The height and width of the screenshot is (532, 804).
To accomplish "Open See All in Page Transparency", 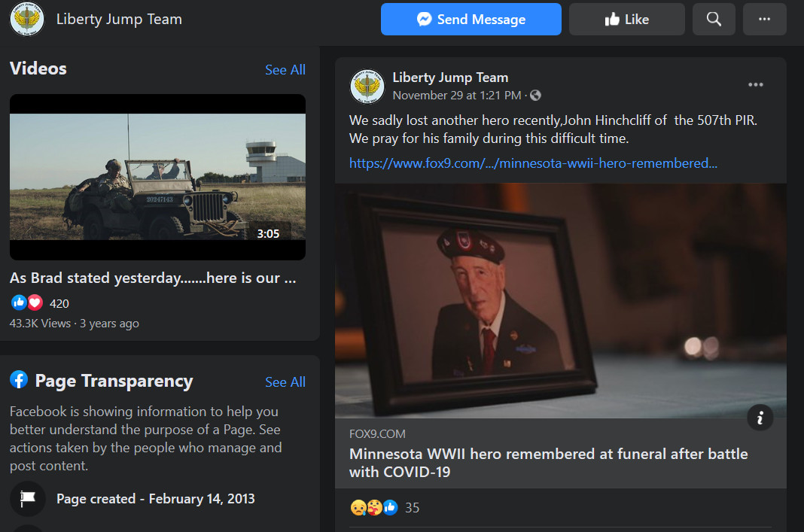I will (285, 382).
